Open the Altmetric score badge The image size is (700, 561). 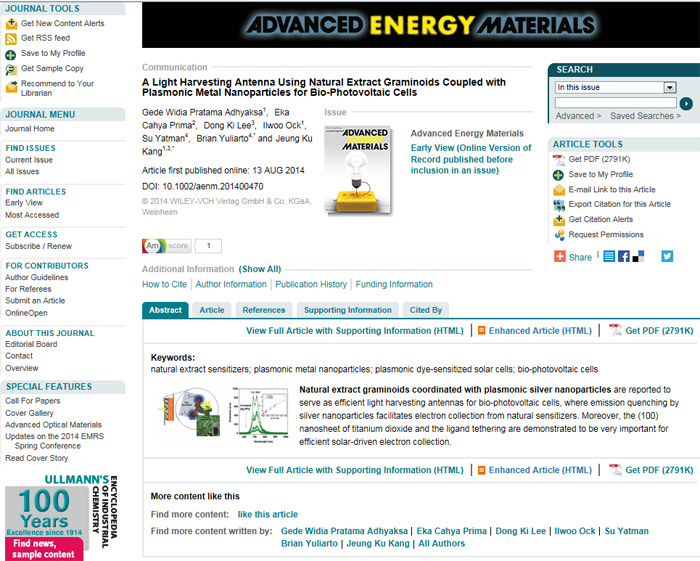tap(167, 246)
